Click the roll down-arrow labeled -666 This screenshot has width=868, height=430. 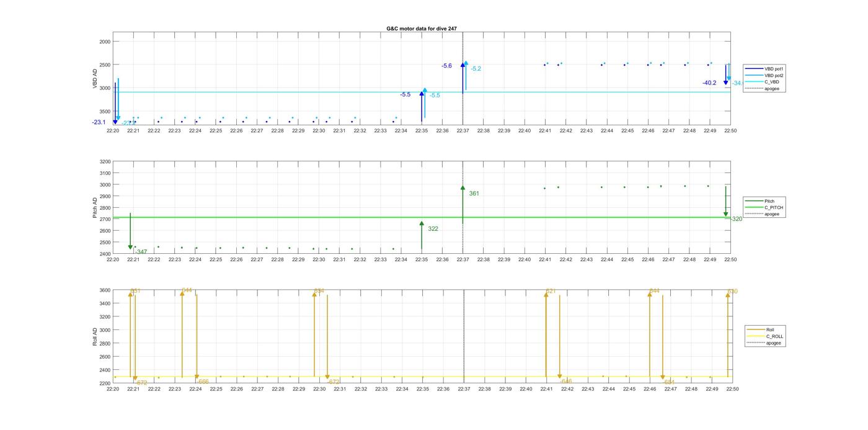197,337
